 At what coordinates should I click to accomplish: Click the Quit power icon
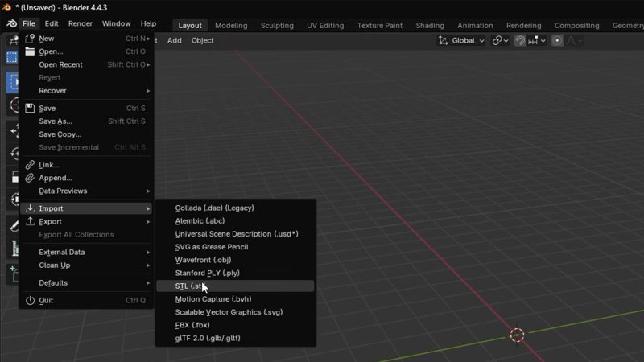pyautogui.click(x=30, y=300)
